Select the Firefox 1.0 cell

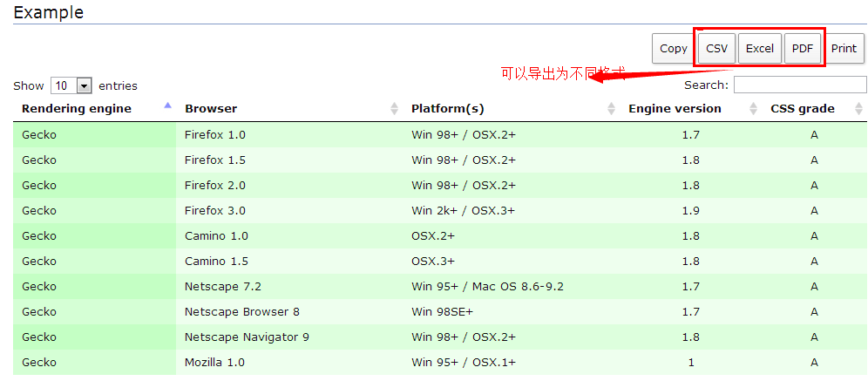289,134
